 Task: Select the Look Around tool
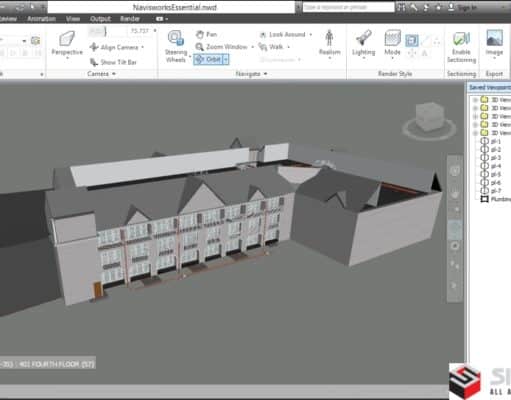coord(283,35)
